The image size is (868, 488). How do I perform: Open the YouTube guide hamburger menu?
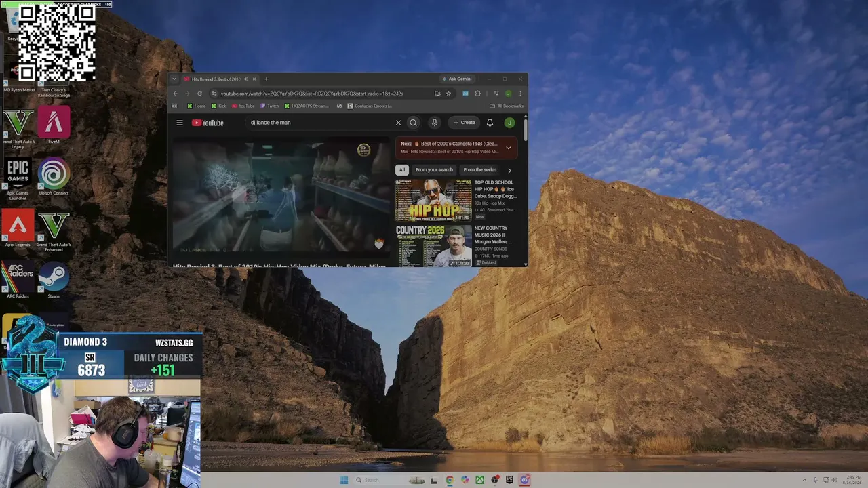coord(180,123)
